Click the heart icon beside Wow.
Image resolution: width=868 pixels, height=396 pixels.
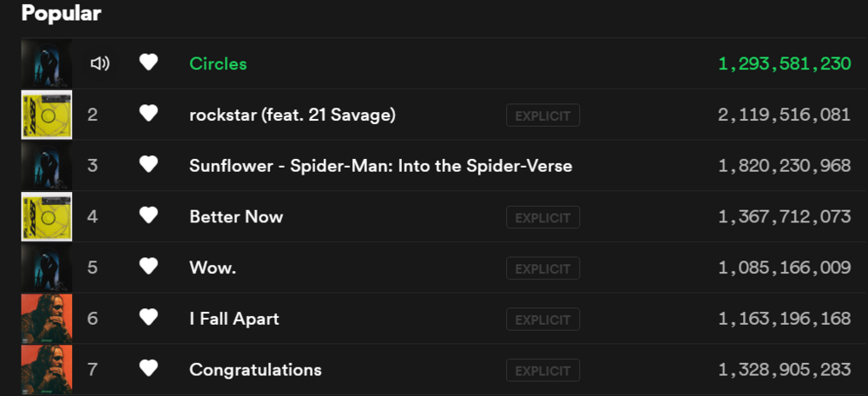(x=148, y=267)
